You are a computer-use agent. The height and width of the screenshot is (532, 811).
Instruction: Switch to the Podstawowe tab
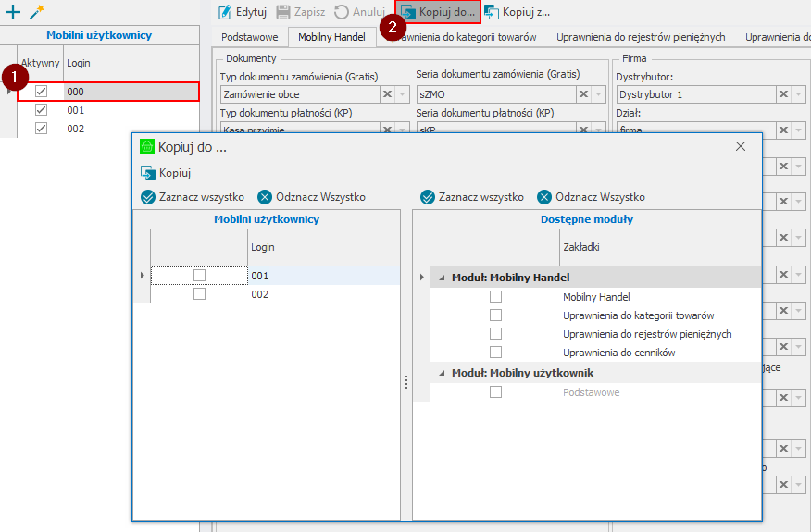click(x=249, y=37)
